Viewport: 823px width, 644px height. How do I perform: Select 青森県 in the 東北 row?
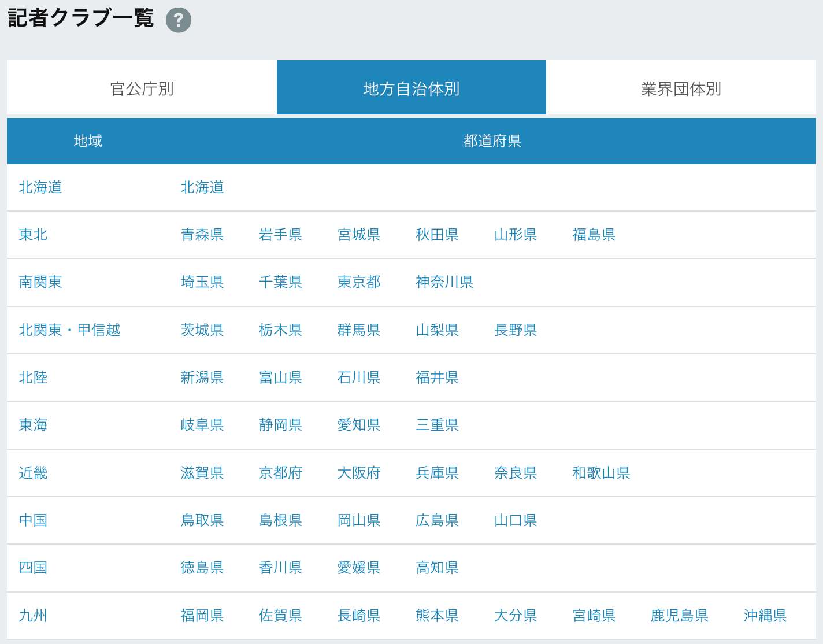click(x=203, y=235)
